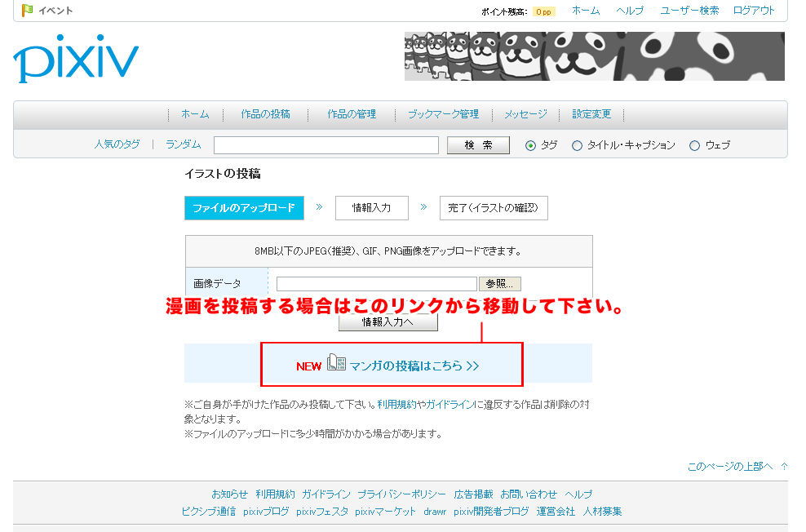806x532 pixels.
Task: Click the ログアウト link
Action: point(754,11)
